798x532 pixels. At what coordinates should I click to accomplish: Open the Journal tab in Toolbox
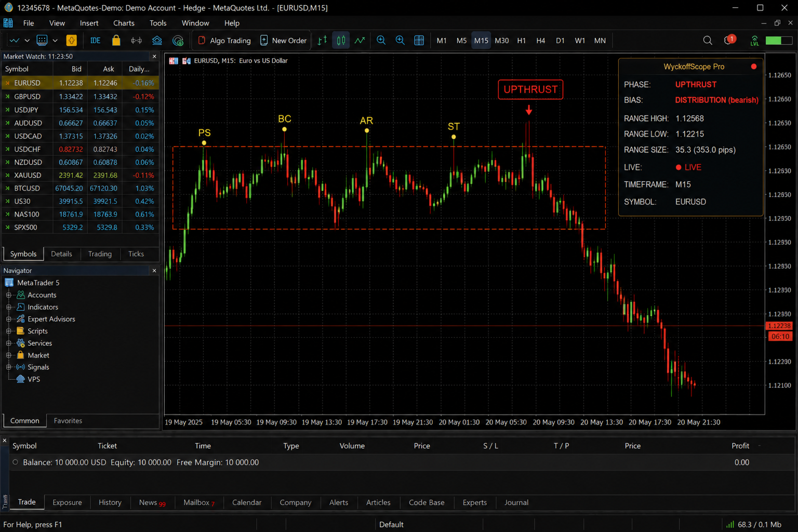pyautogui.click(x=516, y=502)
